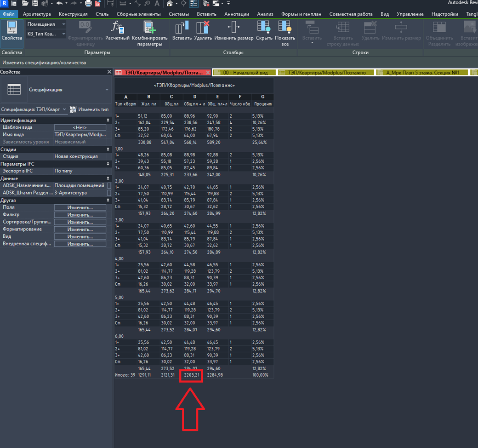The height and width of the screenshot is (448, 478).
Task: Click Объединить Разделить icon
Action: (x=439, y=34)
